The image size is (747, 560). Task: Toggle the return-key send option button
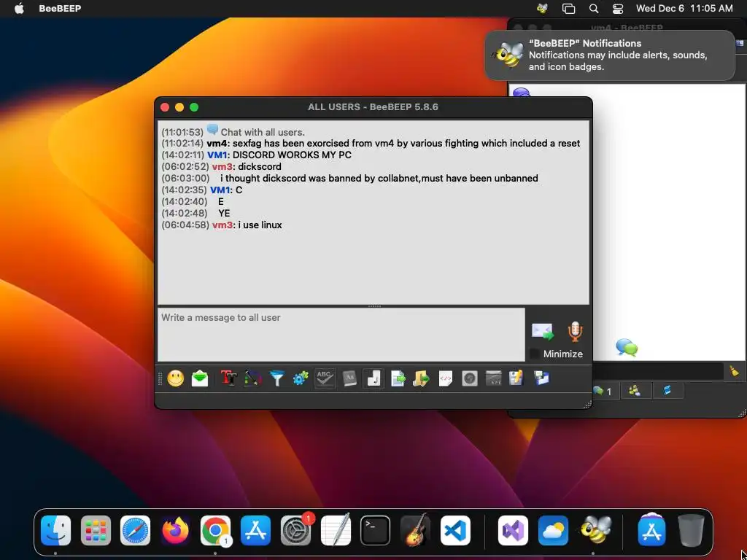pos(373,378)
